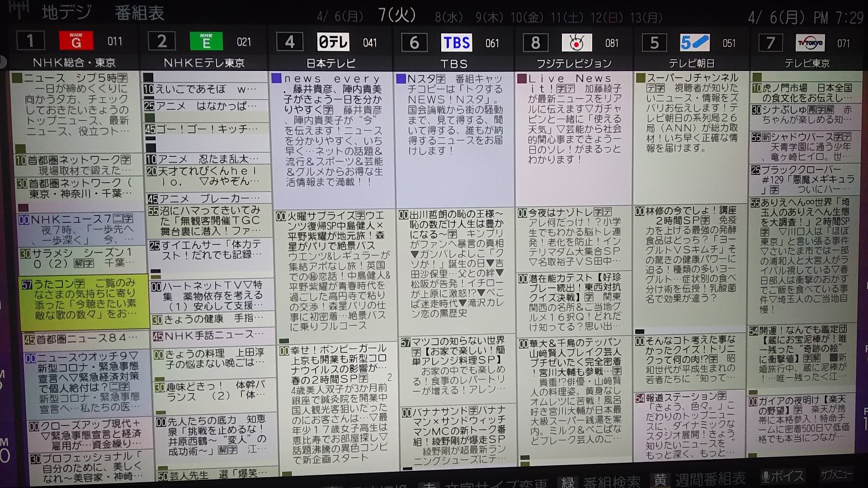This screenshot has width=868, height=488.
Task: Select the Fuji TV channel logo
Action: (x=577, y=42)
